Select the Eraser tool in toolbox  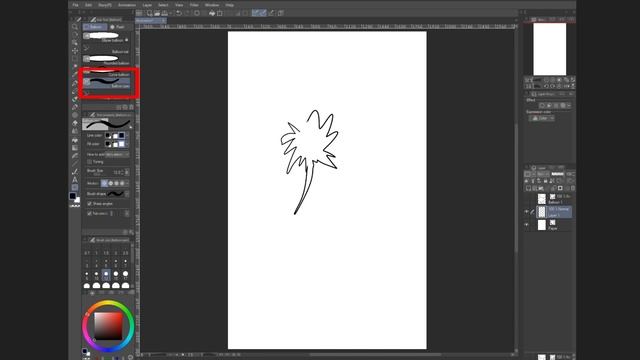[75, 123]
